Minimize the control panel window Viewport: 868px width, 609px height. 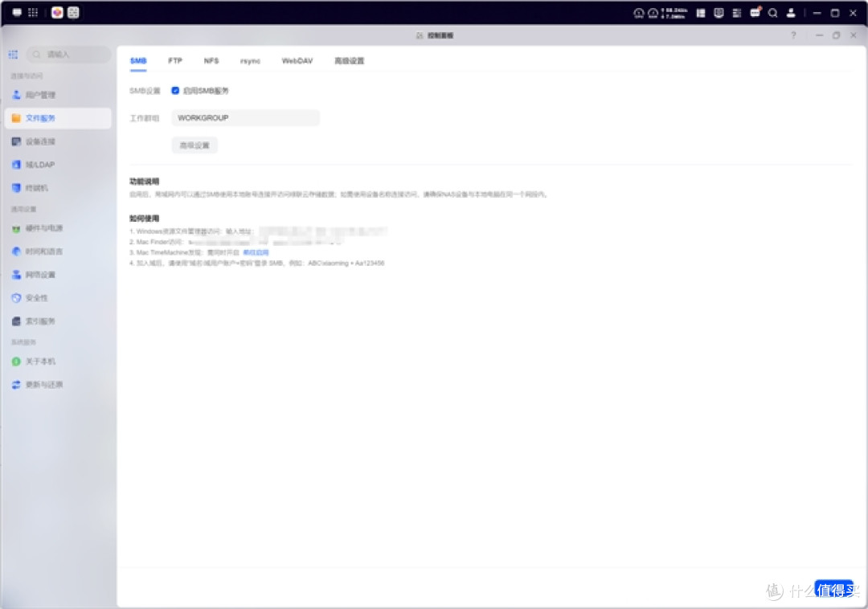click(x=819, y=35)
